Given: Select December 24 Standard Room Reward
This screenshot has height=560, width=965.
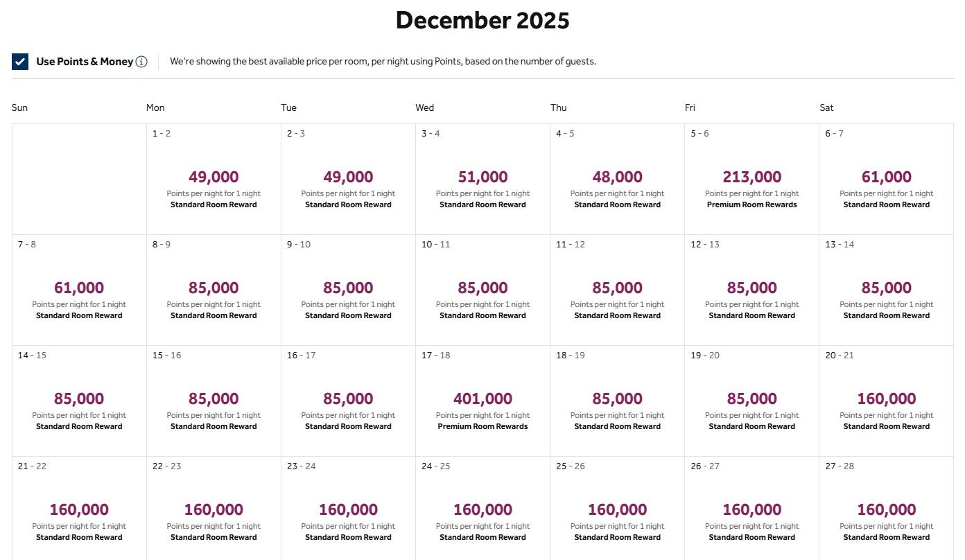Looking at the screenshot, I should [x=483, y=509].
